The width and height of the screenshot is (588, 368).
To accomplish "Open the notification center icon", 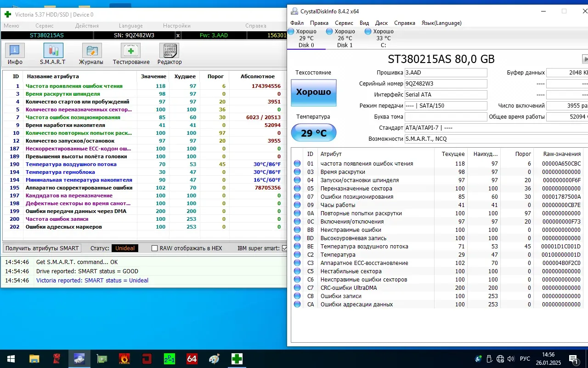I will 573,359.
